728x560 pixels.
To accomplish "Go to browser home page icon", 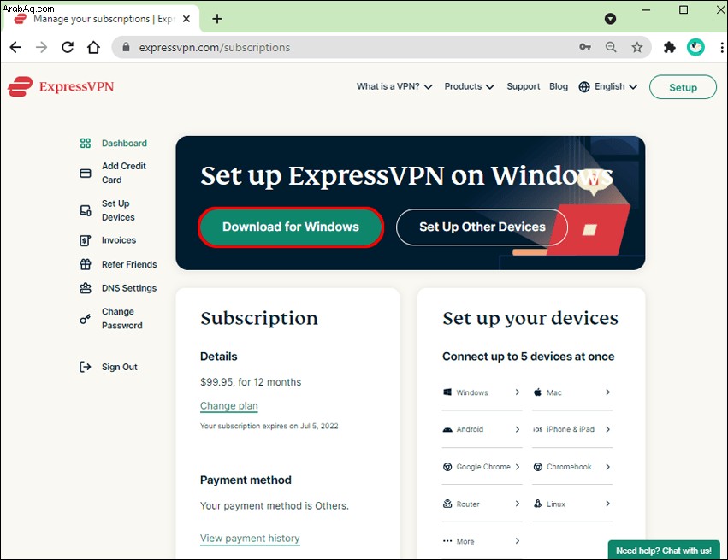I will pos(94,47).
